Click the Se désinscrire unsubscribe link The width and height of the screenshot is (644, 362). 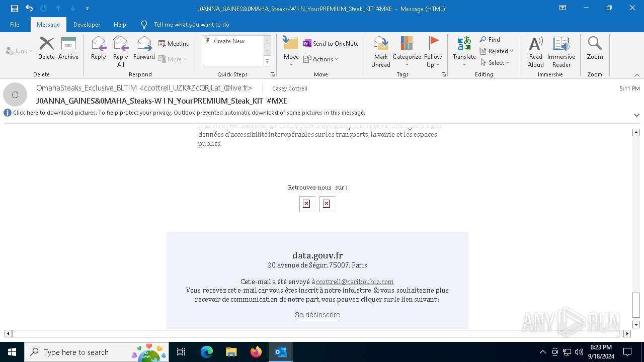click(317, 315)
